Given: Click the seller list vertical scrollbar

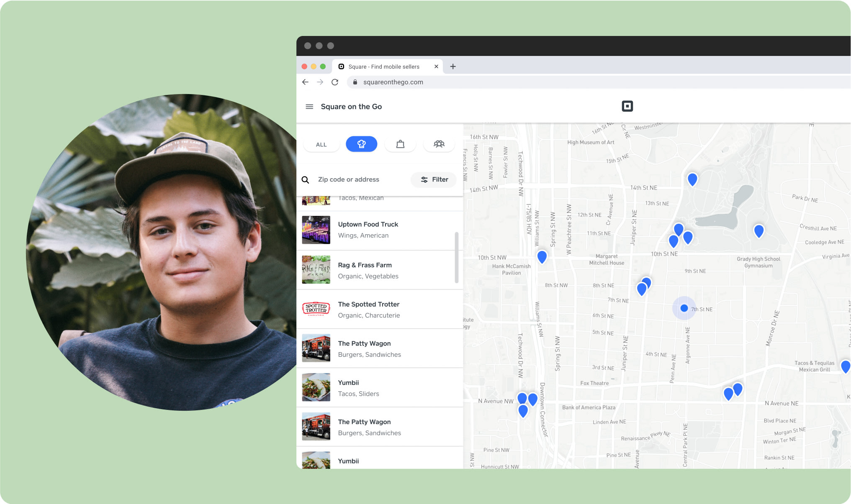Looking at the screenshot, I should tap(456, 258).
